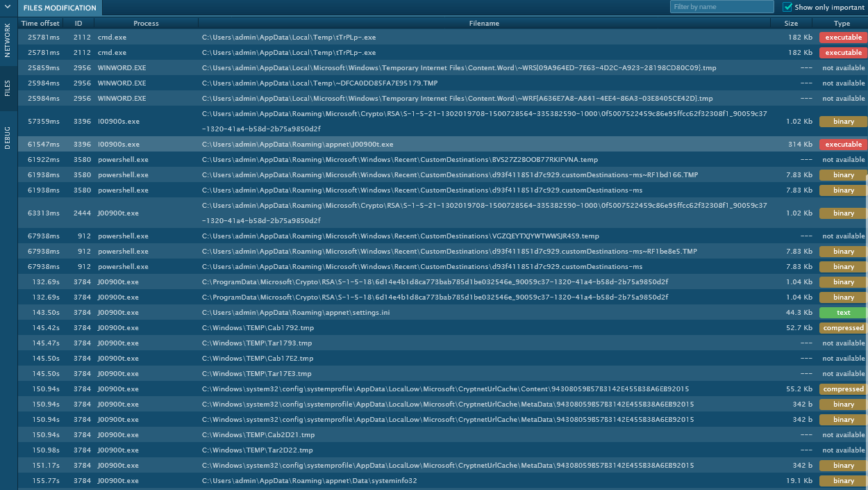Select the ~DFCA0DD85FA7E95179.TMP file path
Image resolution: width=868 pixels, height=490 pixels.
click(x=319, y=83)
